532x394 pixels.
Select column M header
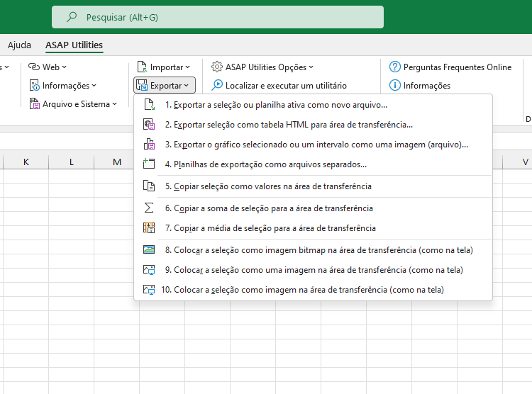(x=117, y=162)
